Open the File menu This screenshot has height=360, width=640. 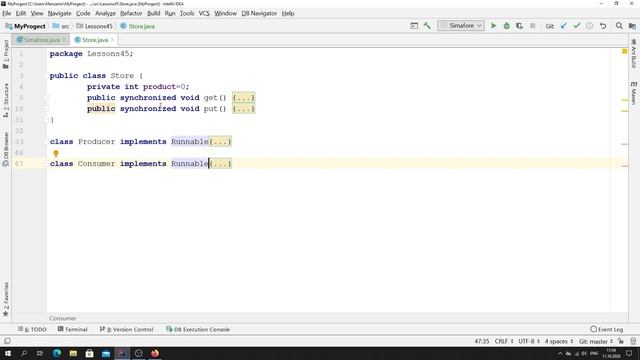pyautogui.click(x=7, y=13)
